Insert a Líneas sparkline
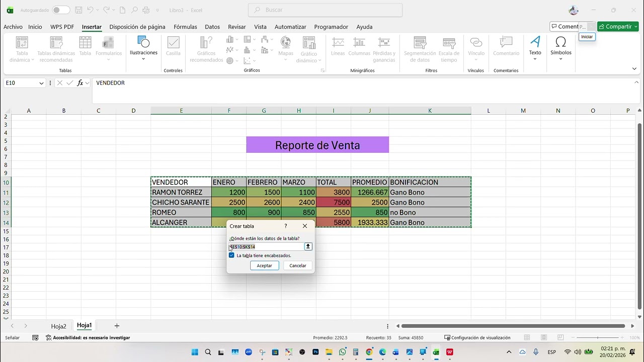The height and width of the screenshot is (362, 644). (x=338, y=46)
